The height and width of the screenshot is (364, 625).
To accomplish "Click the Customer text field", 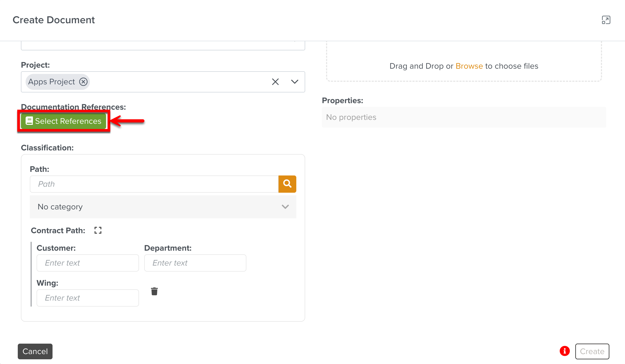I will point(88,263).
